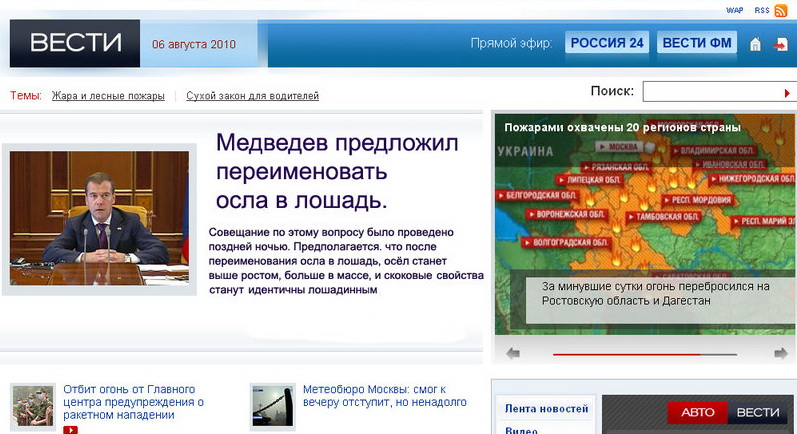Viewport: 797px width, 434px height.
Task: Click inside the Поиск search field
Action: tap(710, 92)
